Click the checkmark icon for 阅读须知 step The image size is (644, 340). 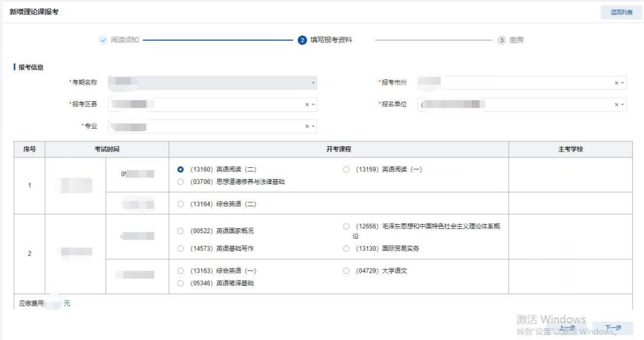pos(103,40)
